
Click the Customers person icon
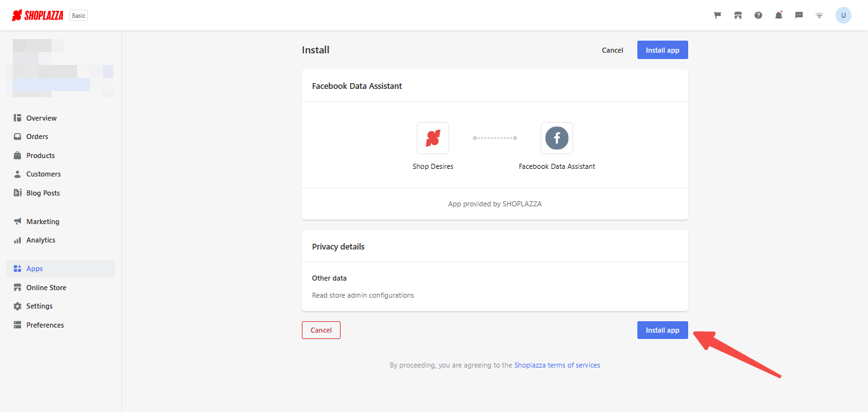tap(18, 174)
